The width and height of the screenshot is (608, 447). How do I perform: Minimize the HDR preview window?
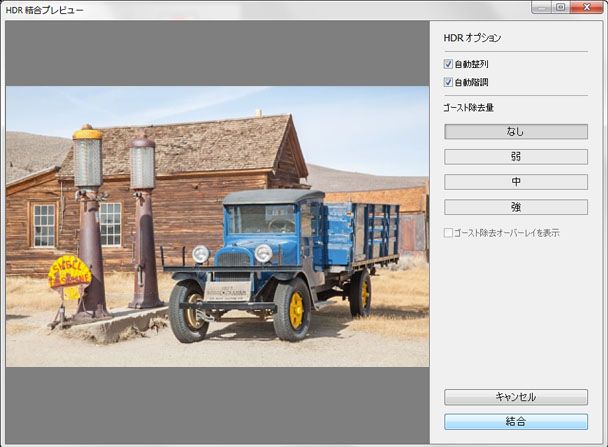541,7
